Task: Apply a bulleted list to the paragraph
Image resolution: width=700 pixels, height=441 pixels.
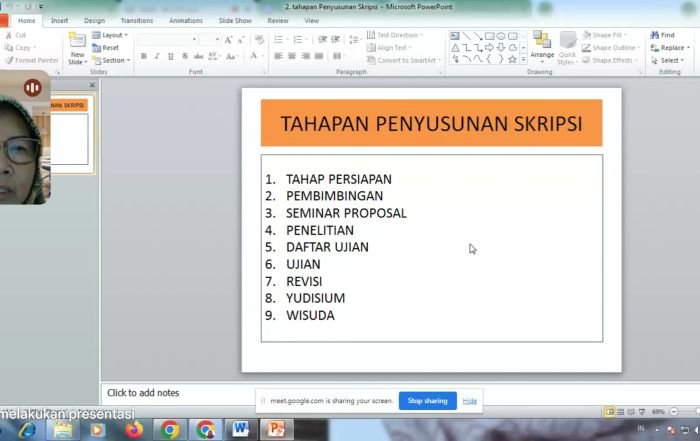Action: pyautogui.click(x=280, y=40)
